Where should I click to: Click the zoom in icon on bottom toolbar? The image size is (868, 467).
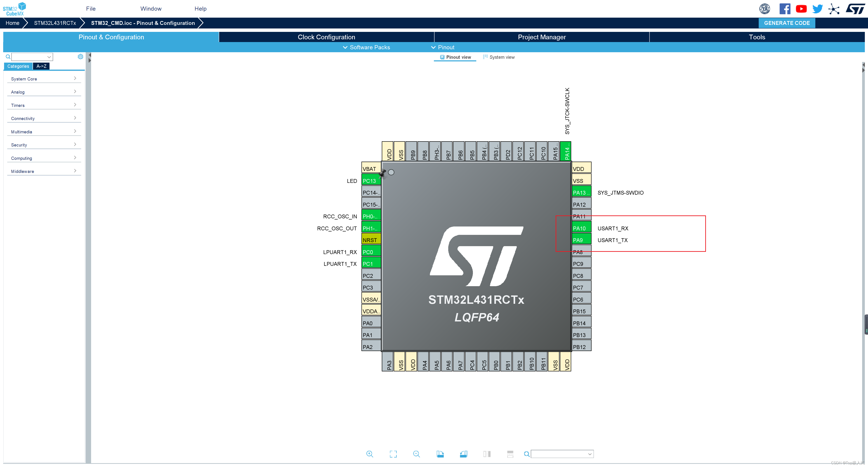pos(370,454)
